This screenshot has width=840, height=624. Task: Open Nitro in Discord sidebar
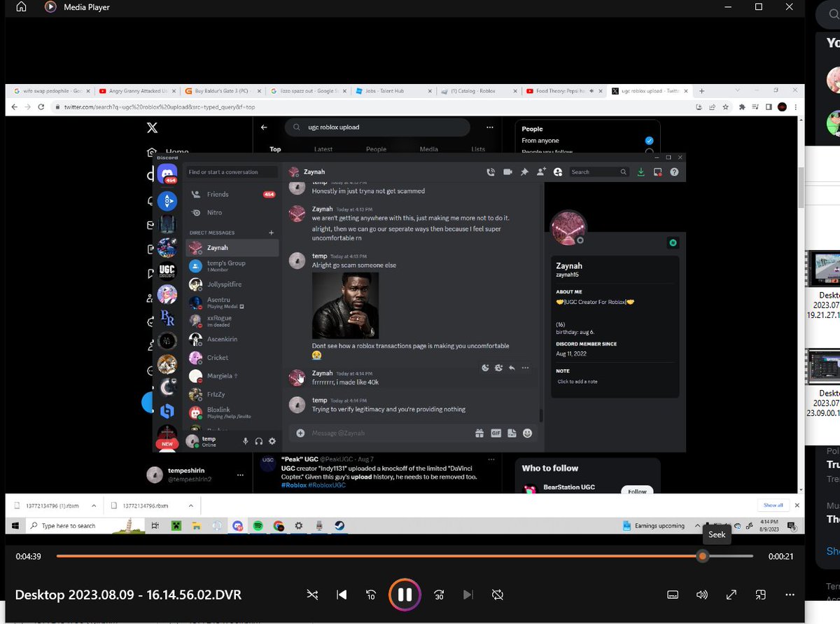coord(232,212)
